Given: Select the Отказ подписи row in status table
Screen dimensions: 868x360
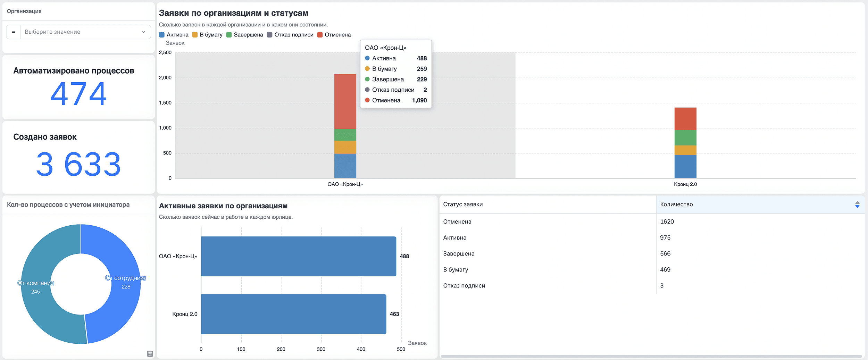Looking at the screenshot, I should (651, 285).
